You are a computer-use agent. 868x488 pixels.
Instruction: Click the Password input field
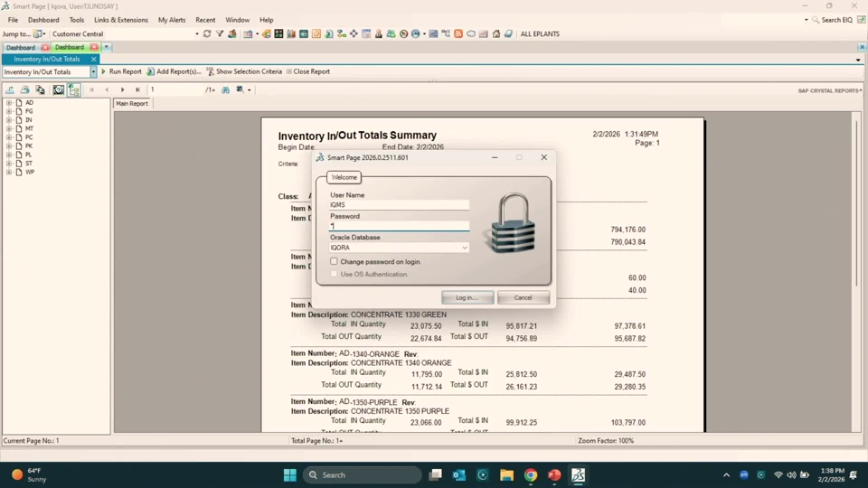click(399, 226)
